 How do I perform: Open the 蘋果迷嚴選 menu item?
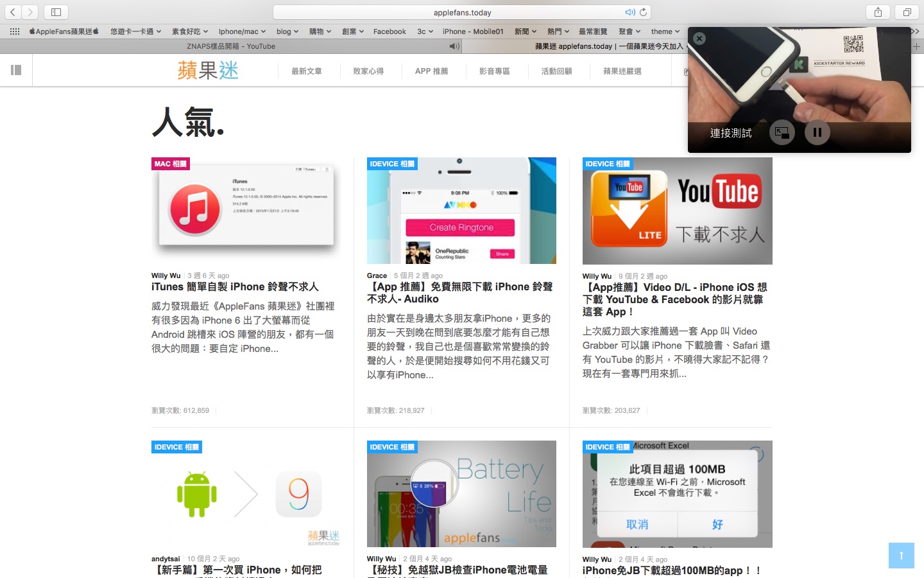click(622, 71)
